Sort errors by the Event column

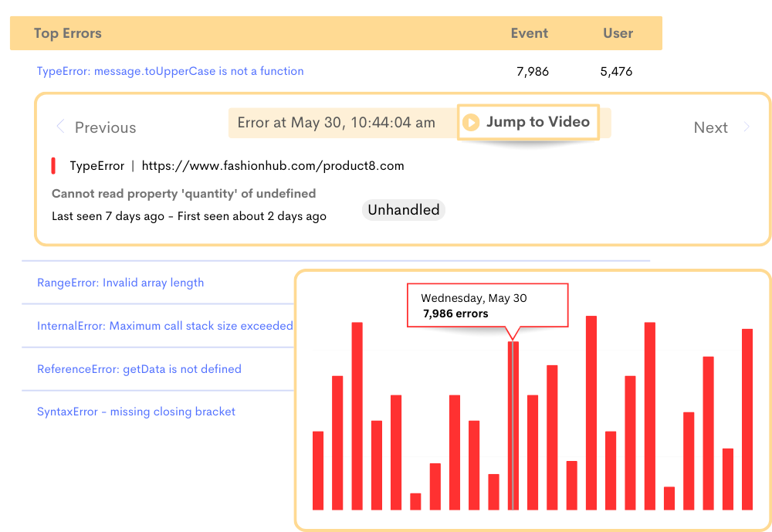pos(530,33)
